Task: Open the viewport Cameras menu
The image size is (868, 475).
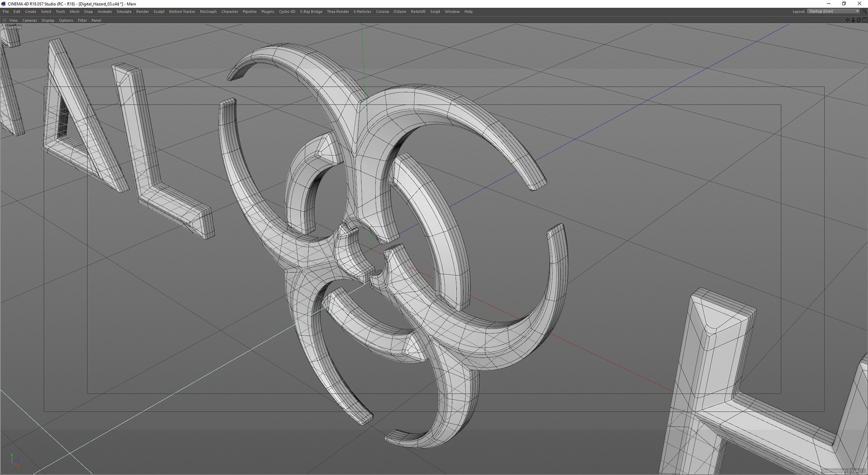Action: tap(30, 20)
